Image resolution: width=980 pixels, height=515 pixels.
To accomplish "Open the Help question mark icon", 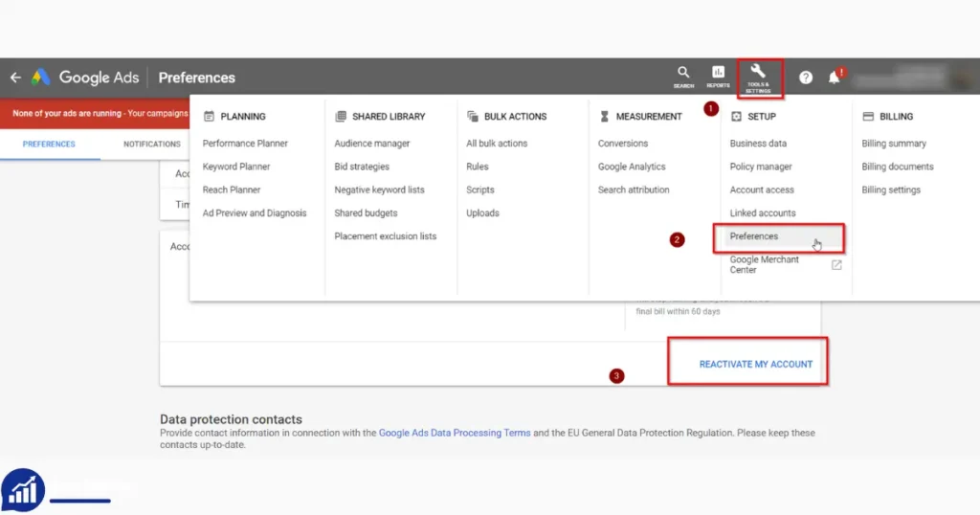I will [x=806, y=78].
